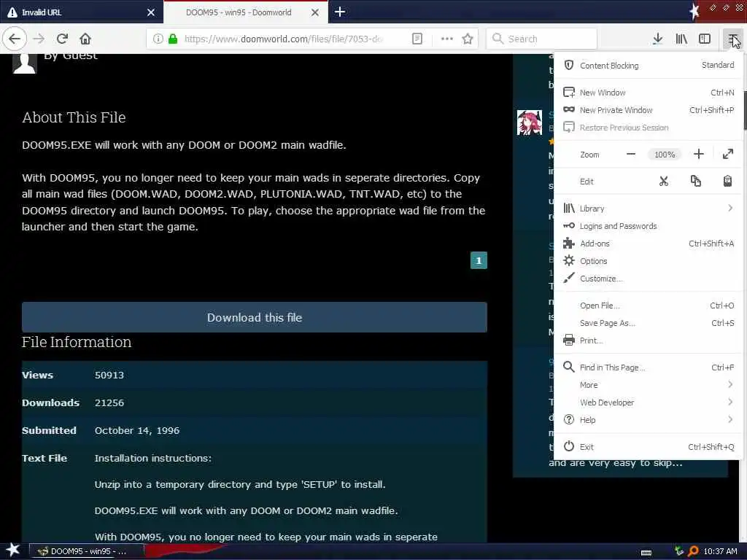The image size is (747, 560).
Task: Enter full screen with the arrows icon
Action: 727,155
